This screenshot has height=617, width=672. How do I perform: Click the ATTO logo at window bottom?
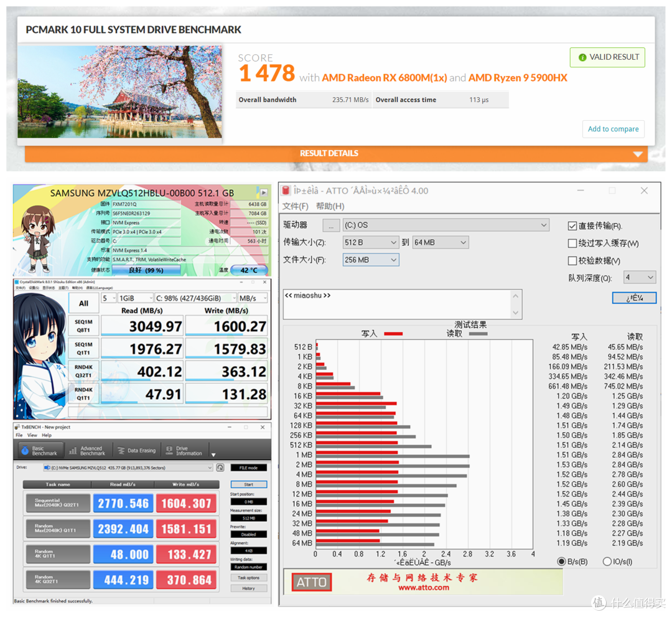[312, 582]
